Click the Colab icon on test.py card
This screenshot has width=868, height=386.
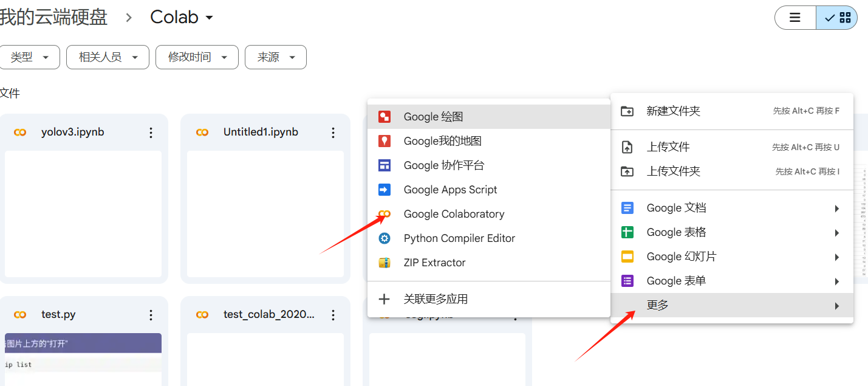(20, 314)
